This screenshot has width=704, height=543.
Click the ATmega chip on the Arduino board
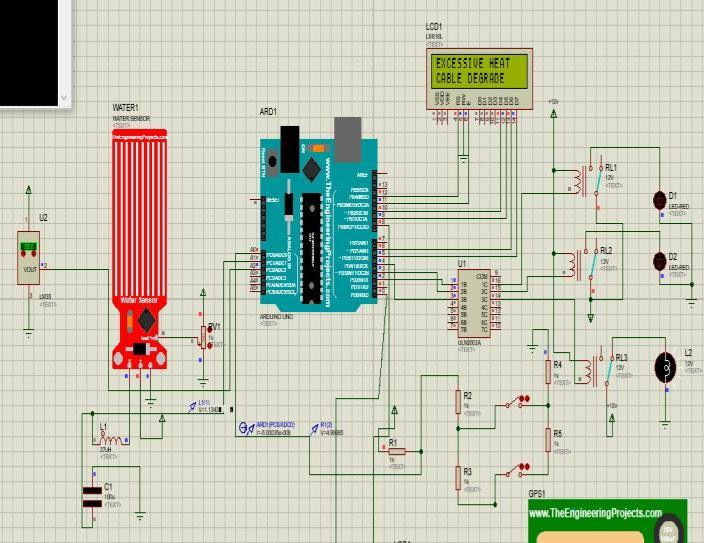tap(310, 248)
